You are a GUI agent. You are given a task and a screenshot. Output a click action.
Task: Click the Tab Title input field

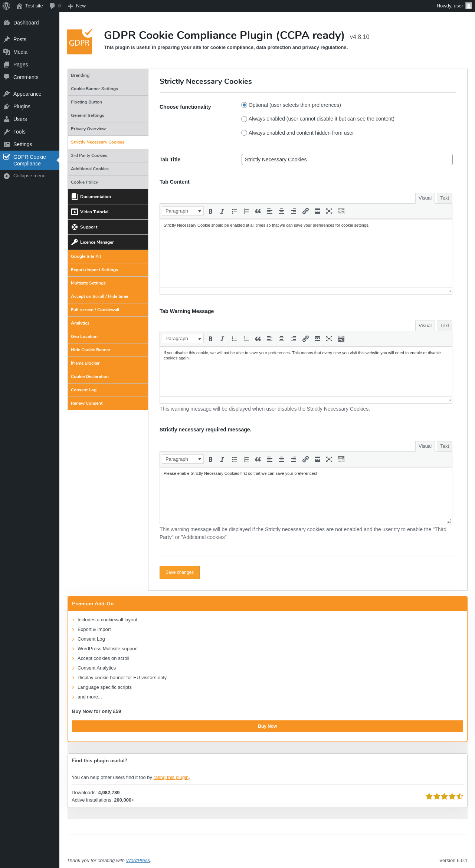click(x=347, y=160)
